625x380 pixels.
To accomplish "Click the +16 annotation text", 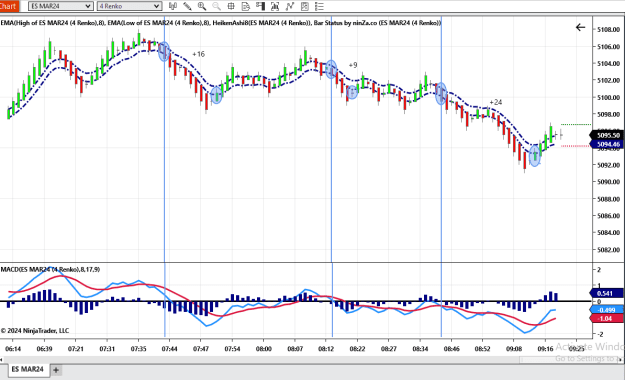I will [x=199, y=54].
